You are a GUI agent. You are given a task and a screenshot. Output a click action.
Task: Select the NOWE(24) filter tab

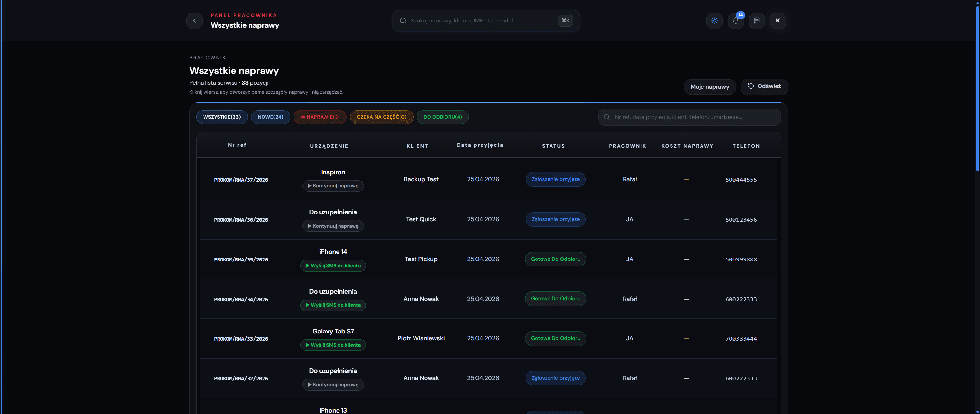click(270, 117)
